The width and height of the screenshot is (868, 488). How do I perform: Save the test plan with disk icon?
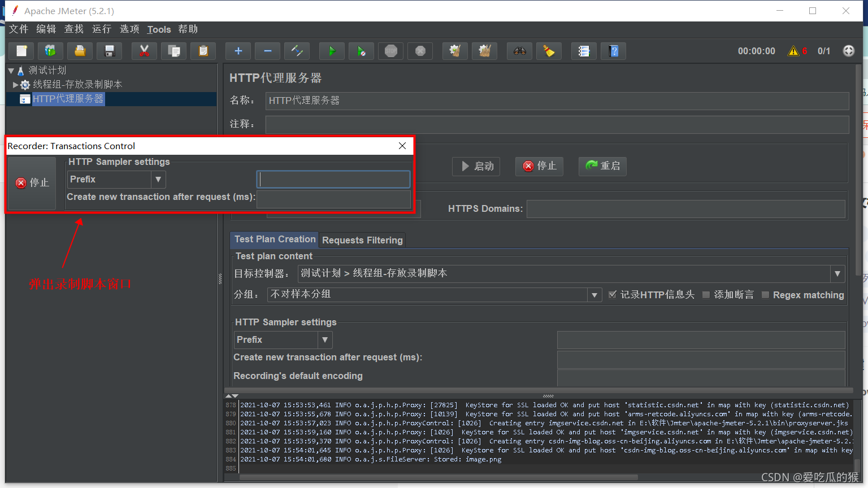(x=110, y=51)
